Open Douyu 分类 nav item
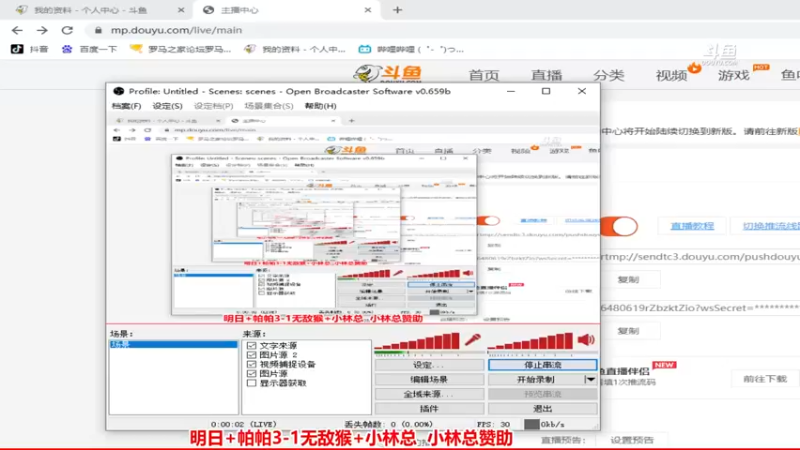Viewport: 800px width, 450px height. (609, 76)
